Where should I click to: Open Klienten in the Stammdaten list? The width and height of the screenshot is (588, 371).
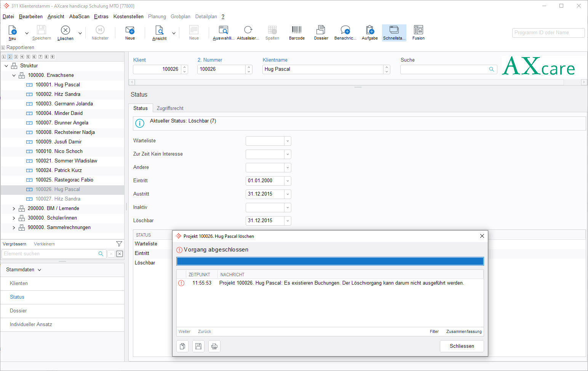(62, 283)
